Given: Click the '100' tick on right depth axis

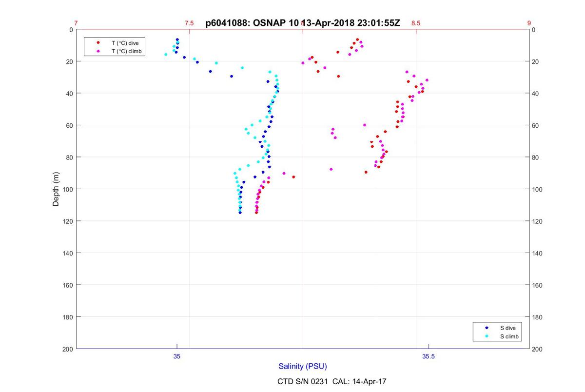Looking at the screenshot, I should click(538, 189).
